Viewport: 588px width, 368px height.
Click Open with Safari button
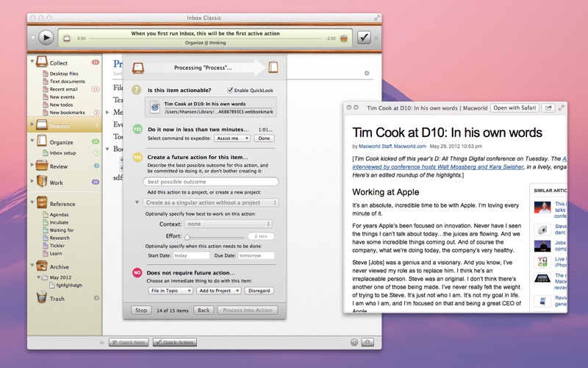pos(514,107)
